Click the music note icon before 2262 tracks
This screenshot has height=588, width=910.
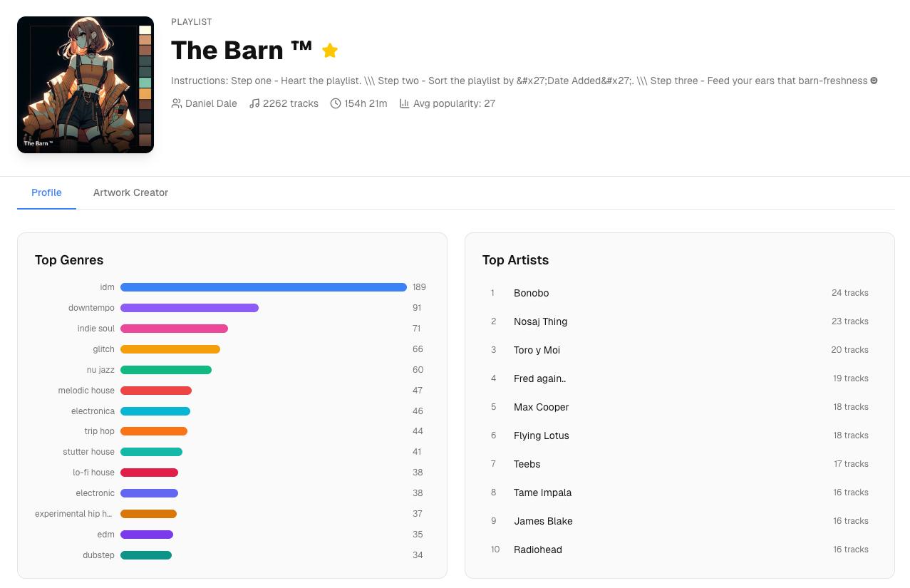(x=254, y=103)
